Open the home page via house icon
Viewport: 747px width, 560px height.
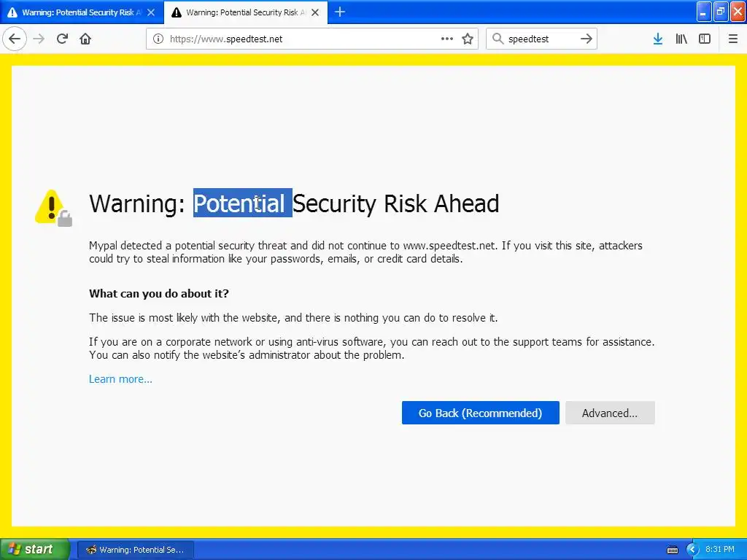point(85,39)
